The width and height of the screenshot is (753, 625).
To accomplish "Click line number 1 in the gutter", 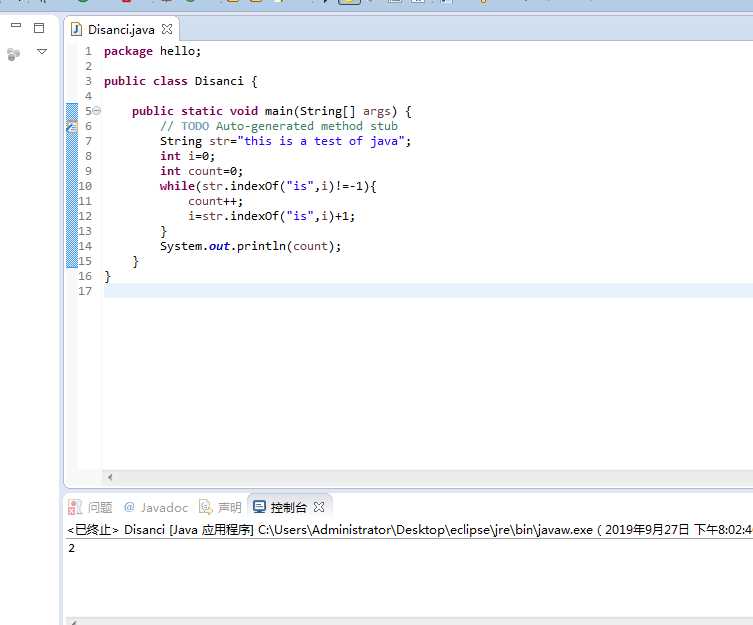I will pyautogui.click(x=88, y=51).
